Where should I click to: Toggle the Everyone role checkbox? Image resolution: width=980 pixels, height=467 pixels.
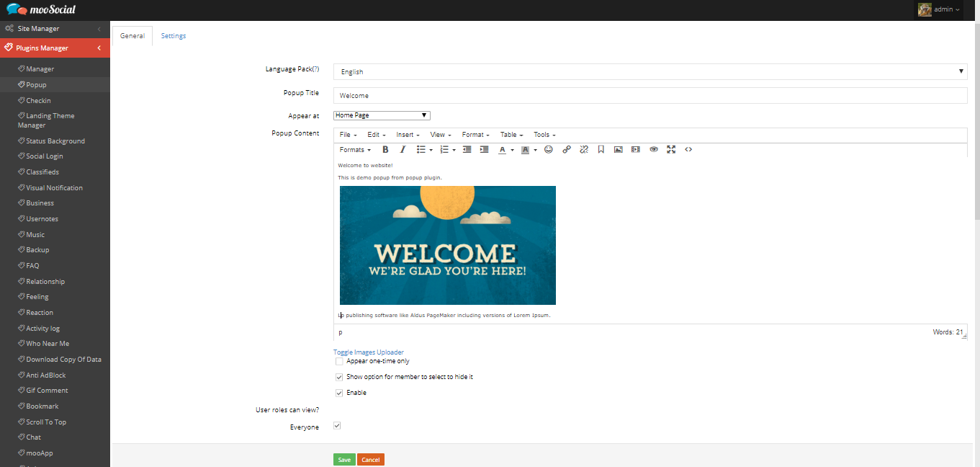(x=337, y=426)
